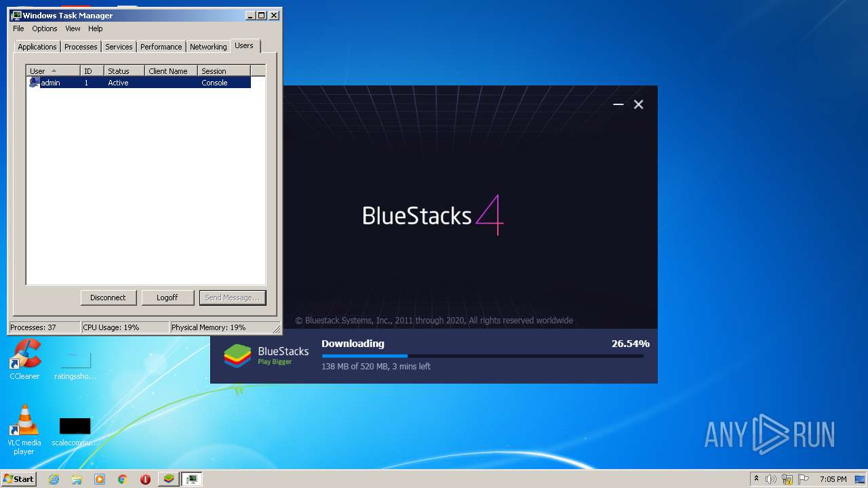Maximize the Task Manager window
868x488 pixels.
(262, 15)
